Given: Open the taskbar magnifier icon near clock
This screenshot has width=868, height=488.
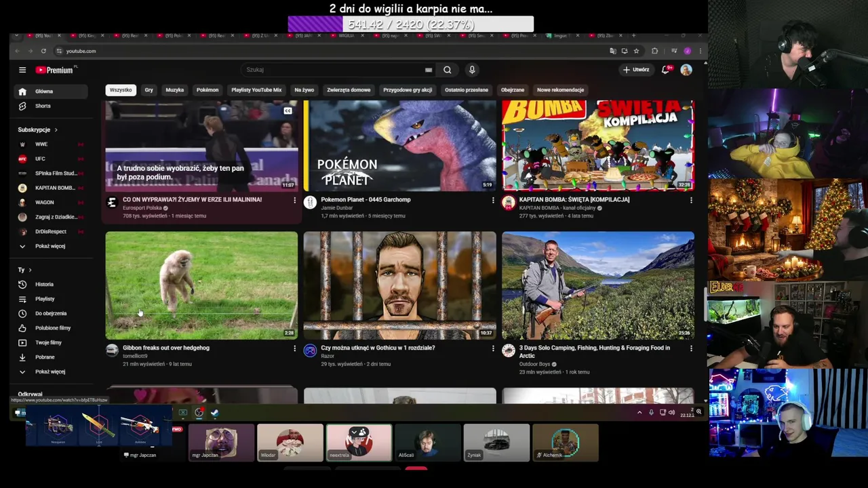Looking at the screenshot, I should pyautogui.click(x=698, y=411).
